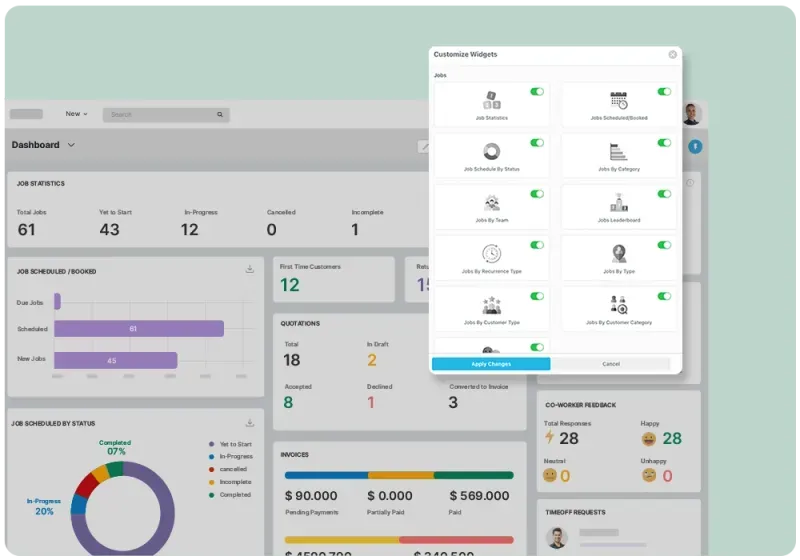This screenshot has width=800, height=560.
Task: Expand the Dashboard selector chevron
Action: pyautogui.click(x=71, y=145)
